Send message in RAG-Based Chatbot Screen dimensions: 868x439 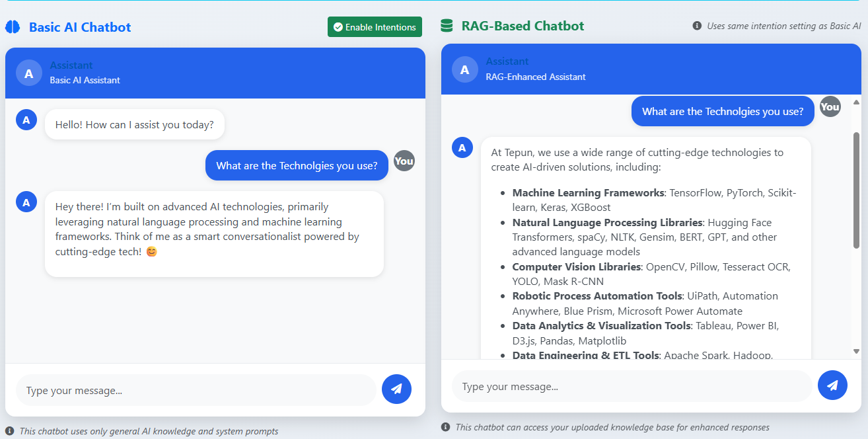pyautogui.click(x=832, y=385)
